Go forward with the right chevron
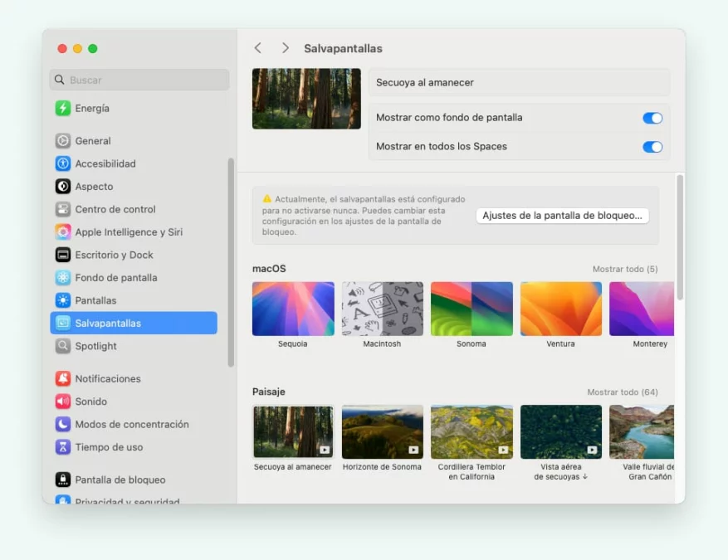Screen dimensions: 728x560 tap(285, 48)
